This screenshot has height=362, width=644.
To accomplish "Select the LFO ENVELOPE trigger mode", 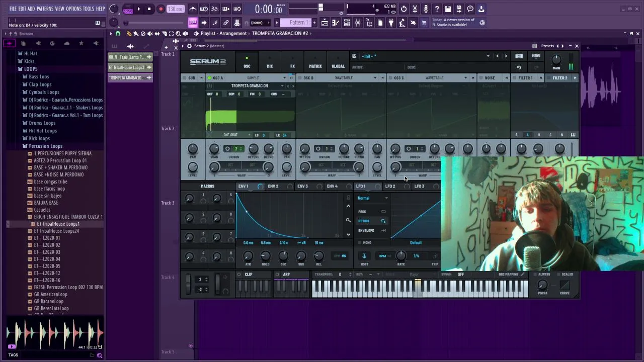I will coord(372,231).
